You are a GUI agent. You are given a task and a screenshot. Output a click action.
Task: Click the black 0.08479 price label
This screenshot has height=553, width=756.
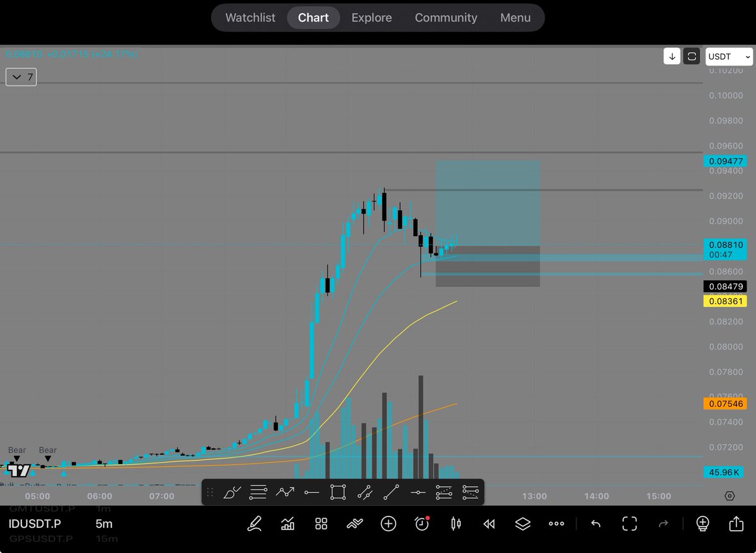tap(725, 287)
